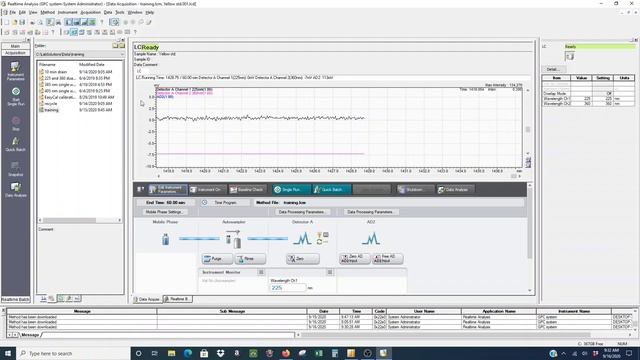The height and width of the screenshot is (360, 640).
Task: Click the Detector A Zero button
Action: click(302, 259)
